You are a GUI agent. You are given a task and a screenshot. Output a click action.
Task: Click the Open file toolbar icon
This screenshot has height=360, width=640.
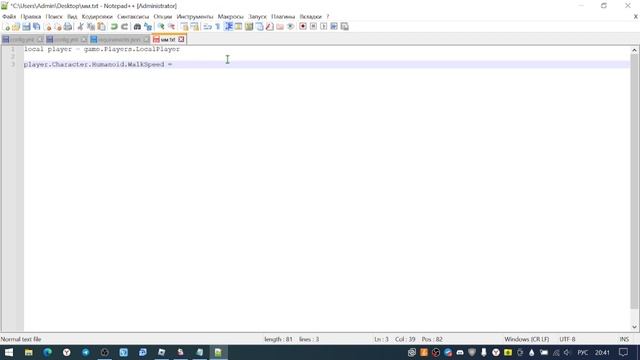[16, 27]
